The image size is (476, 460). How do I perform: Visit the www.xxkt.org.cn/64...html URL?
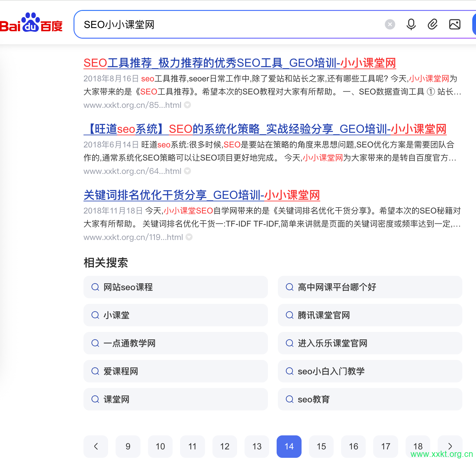(132, 171)
